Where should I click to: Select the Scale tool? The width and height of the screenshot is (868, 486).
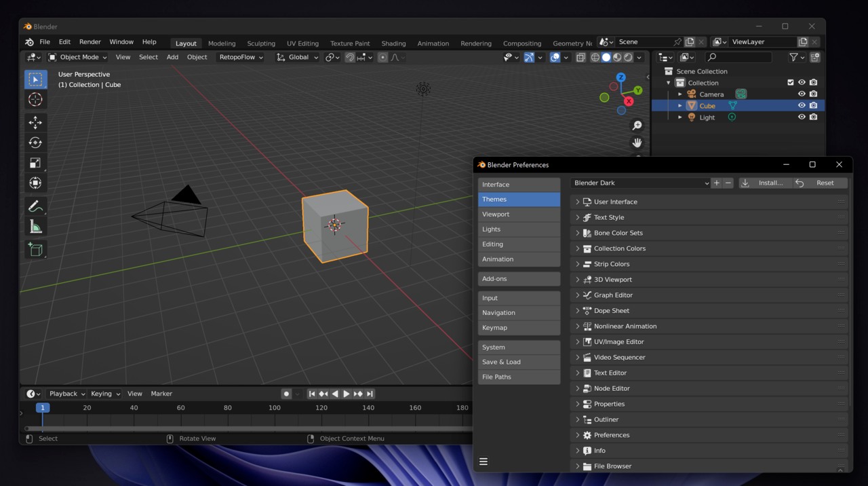tap(35, 163)
